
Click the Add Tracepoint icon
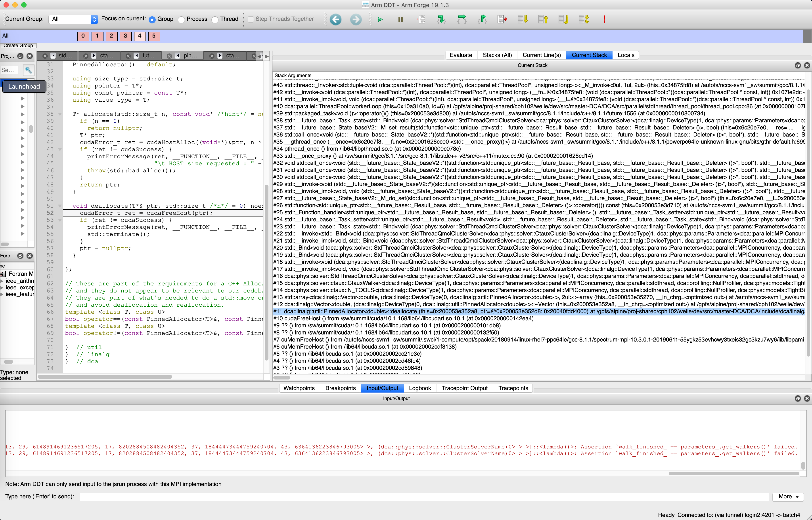[x=502, y=19]
